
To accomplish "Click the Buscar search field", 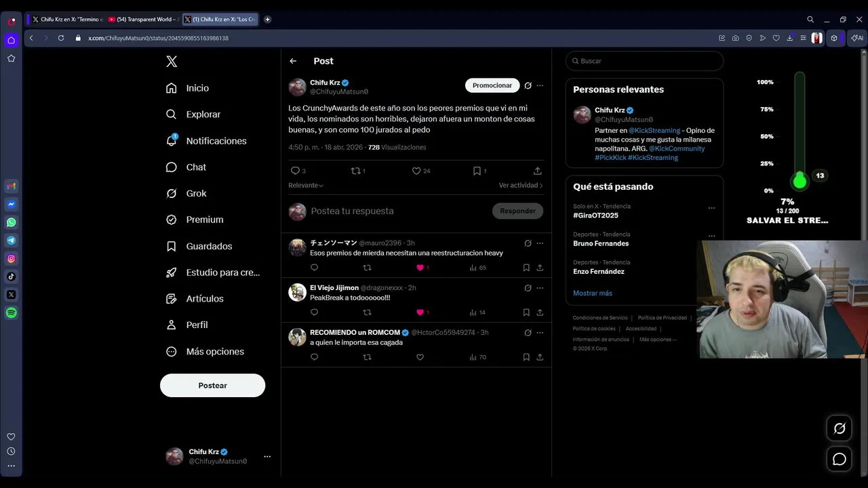I will pyautogui.click(x=644, y=61).
